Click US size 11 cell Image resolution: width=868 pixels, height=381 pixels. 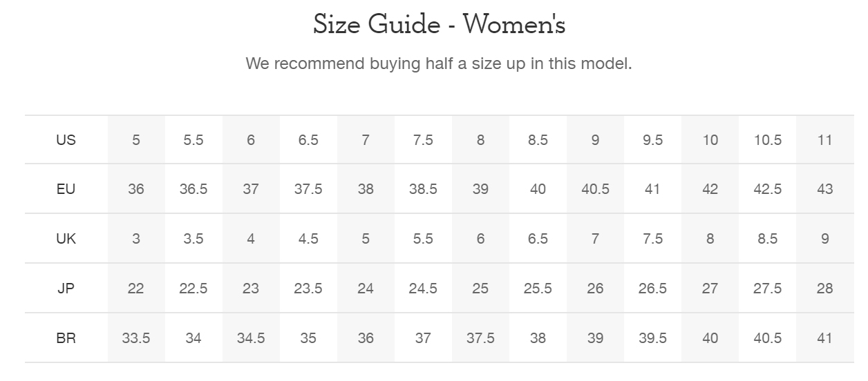(x=824, y=140)
